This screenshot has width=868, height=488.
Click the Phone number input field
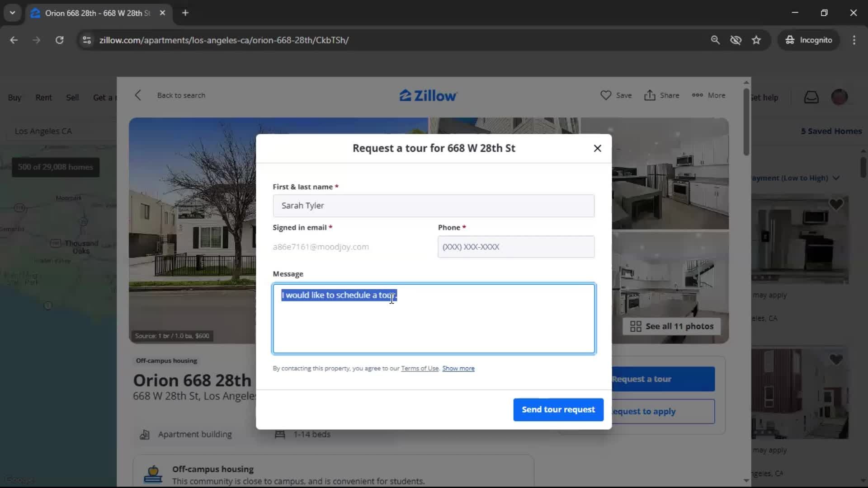pyautogui.click(x=516, y=247)
